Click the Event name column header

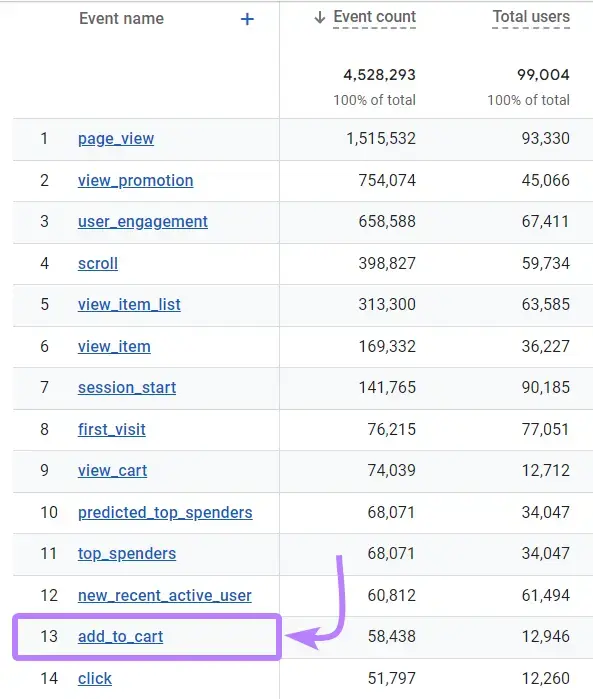pyautogui.click(x=121, y=19)
